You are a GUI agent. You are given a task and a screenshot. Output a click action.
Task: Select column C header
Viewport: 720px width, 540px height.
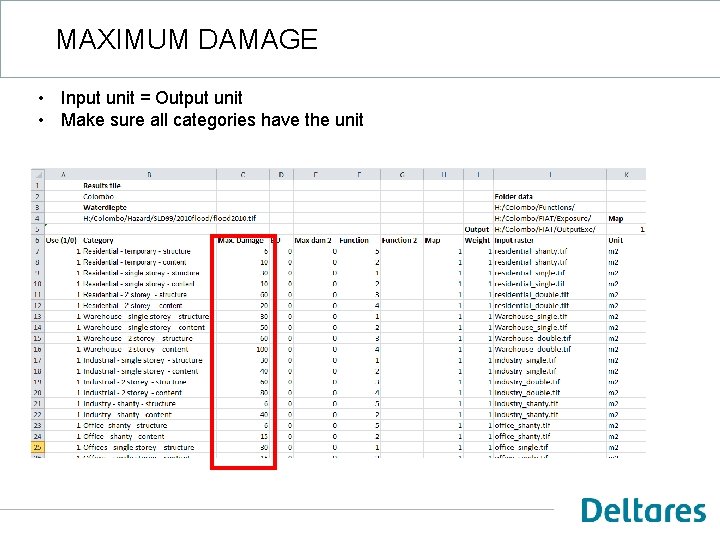coord(243,174)
